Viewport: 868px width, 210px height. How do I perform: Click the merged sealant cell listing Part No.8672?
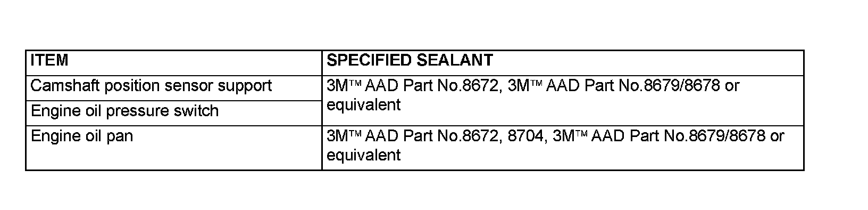[563, 100]
